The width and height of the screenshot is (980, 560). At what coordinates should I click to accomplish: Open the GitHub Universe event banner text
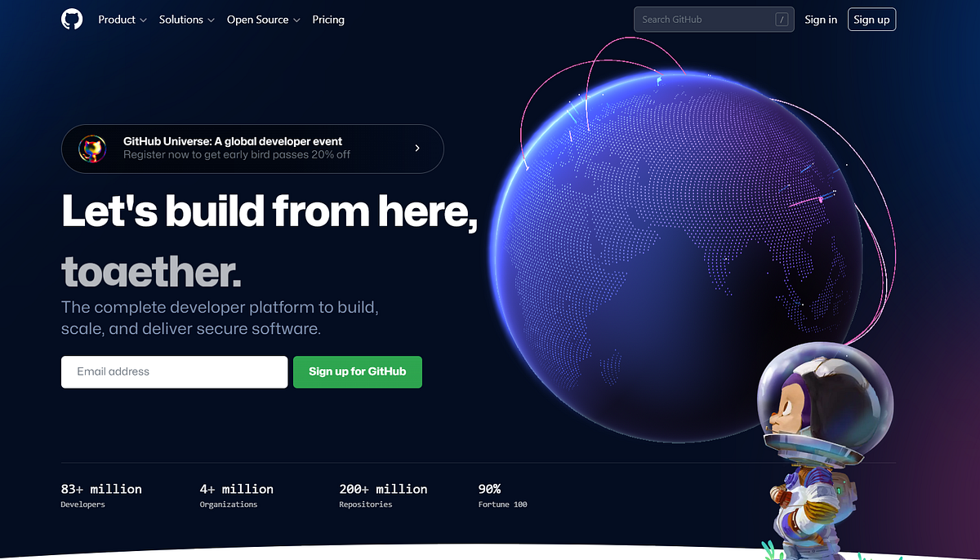pyautogui.click(x=237, y=148)
